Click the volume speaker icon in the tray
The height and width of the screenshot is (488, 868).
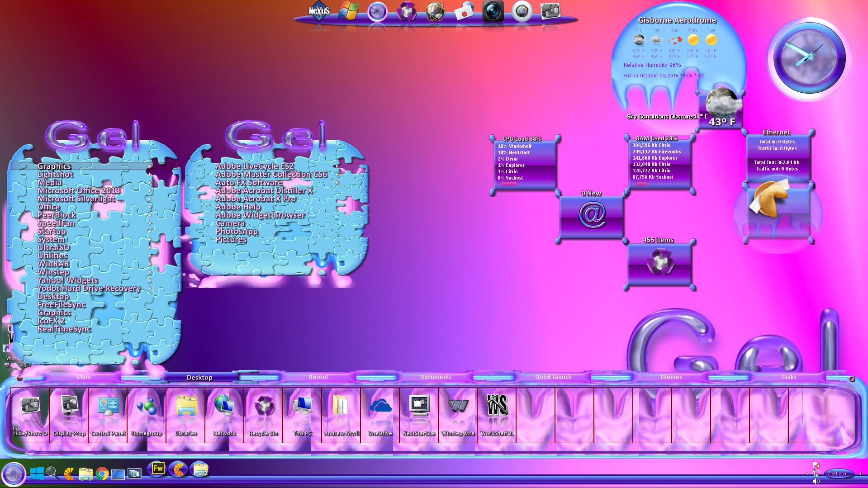(x=816, y=481)
